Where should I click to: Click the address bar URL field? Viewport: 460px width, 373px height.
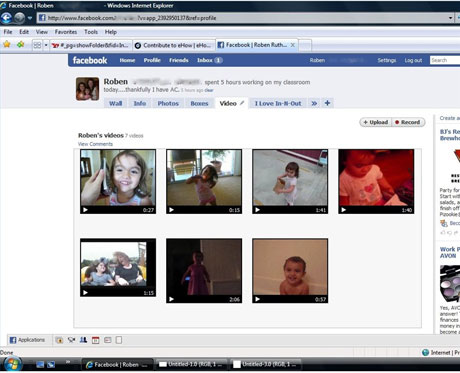click(x=242, y=18)
